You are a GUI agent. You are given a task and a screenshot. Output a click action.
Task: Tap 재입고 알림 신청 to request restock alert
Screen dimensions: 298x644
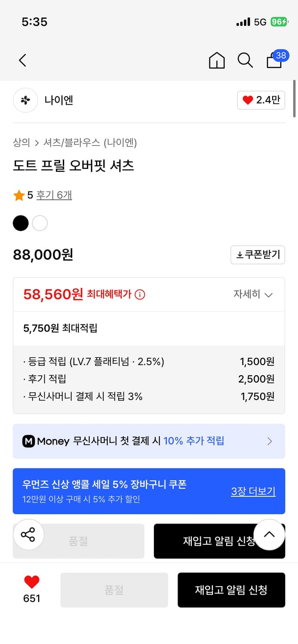pyautogui.click(x=231, y=590)
